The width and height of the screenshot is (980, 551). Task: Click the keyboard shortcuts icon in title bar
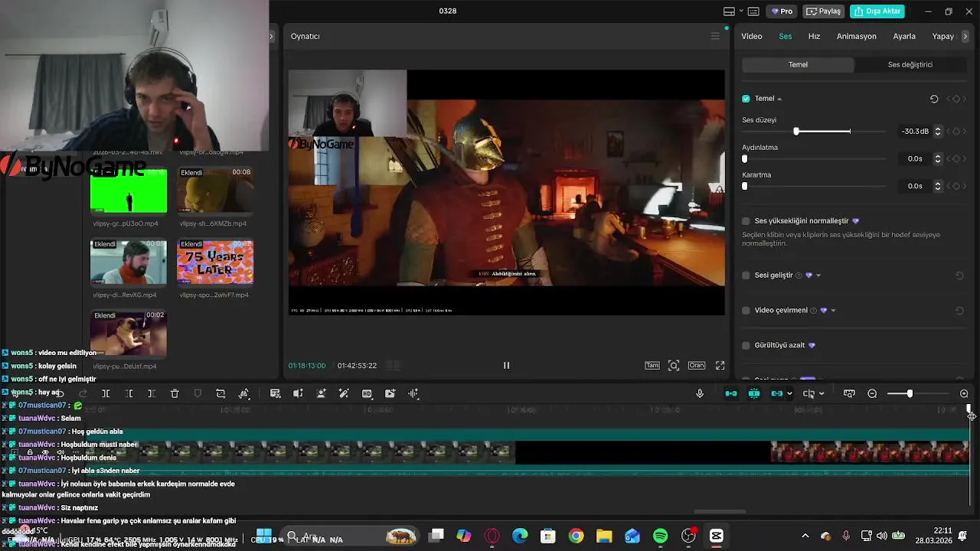click(x=753, y=11)
